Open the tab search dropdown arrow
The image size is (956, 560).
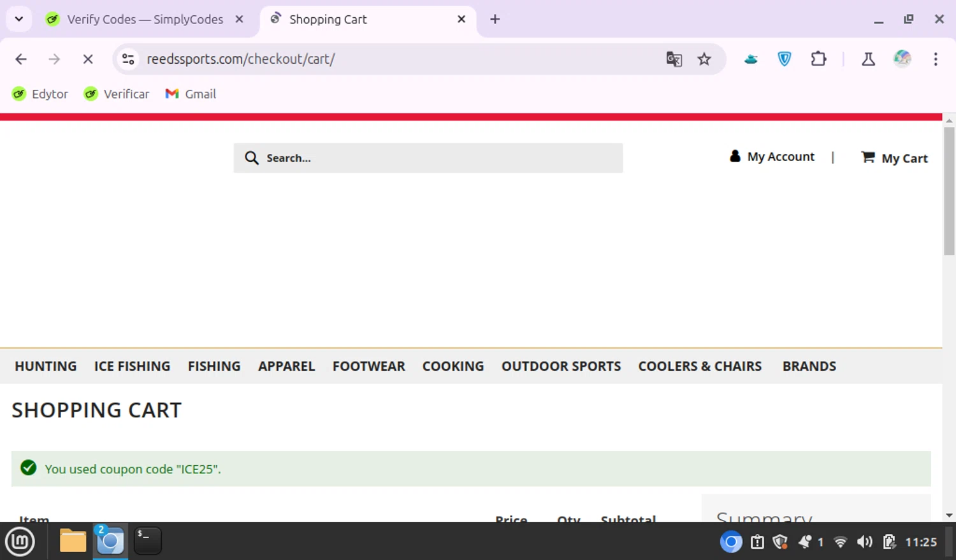pos(19,19)
